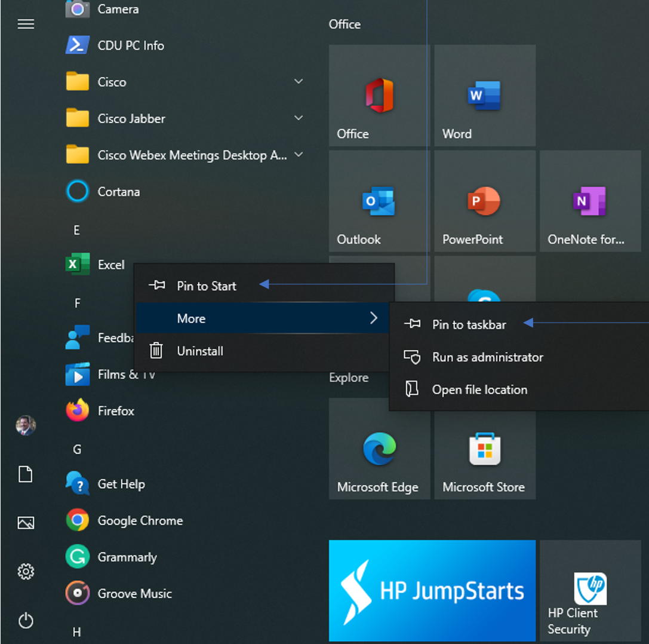Open the Documents icon in the sidebar
The width and height of the screenshot is (649, 644).
pos(26,474)
